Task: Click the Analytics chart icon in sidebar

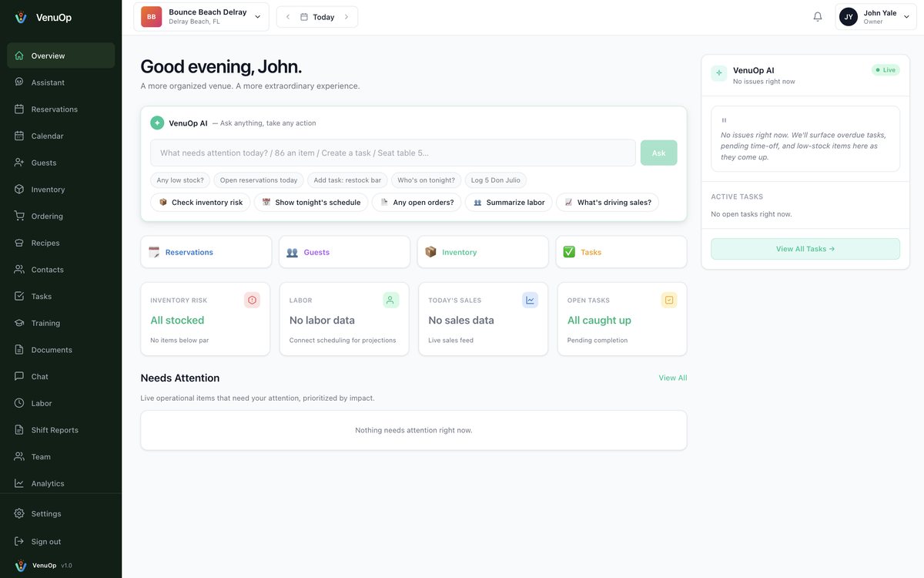Action: pyautogui.click(x=19, y=483)
